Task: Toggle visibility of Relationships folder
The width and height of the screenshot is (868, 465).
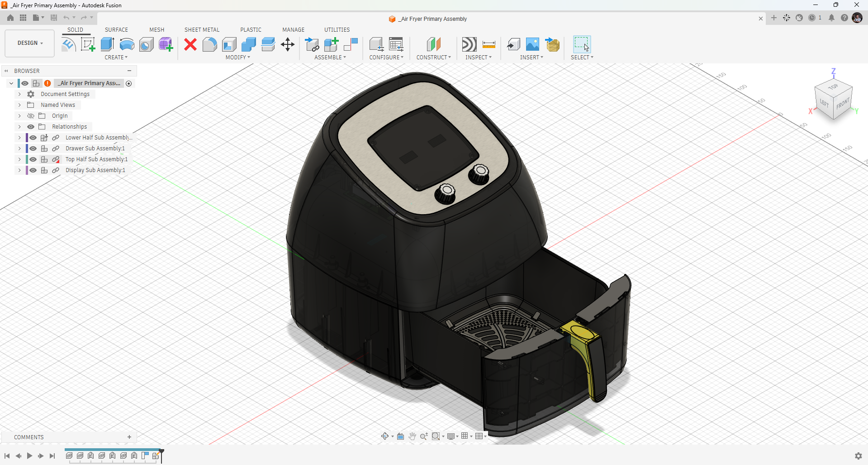Action: [x=31, y=127]
